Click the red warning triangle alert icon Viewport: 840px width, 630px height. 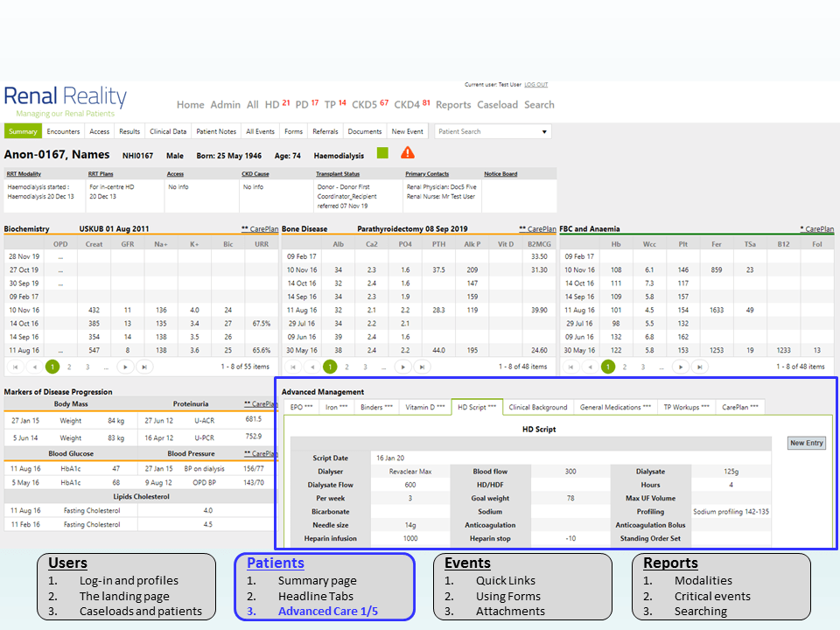point(408,153)
